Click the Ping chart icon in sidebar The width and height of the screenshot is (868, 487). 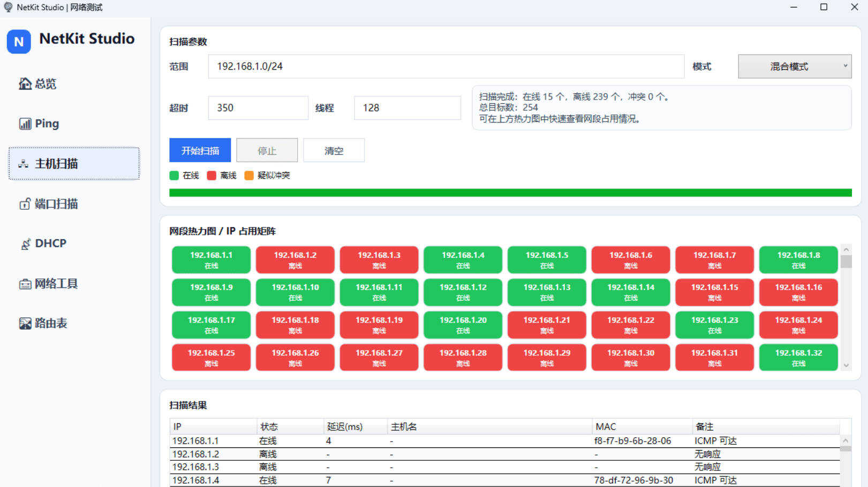pyautogui.click(x=25, y=123)
